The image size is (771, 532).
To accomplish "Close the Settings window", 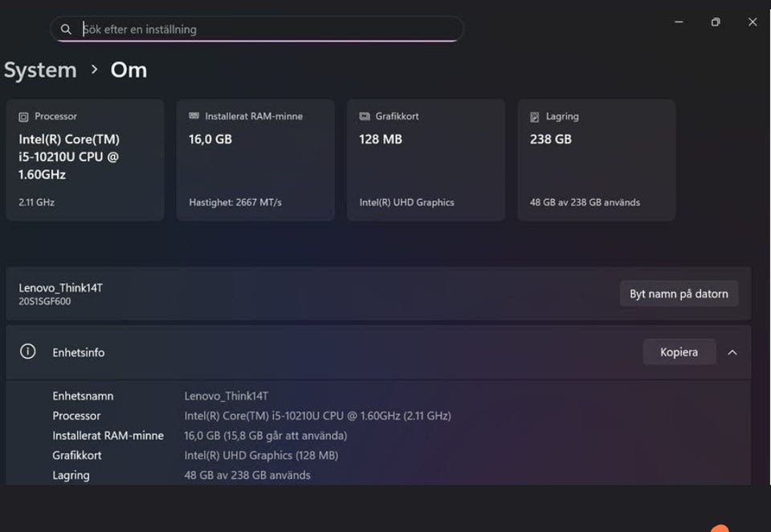I will [753, 22].
